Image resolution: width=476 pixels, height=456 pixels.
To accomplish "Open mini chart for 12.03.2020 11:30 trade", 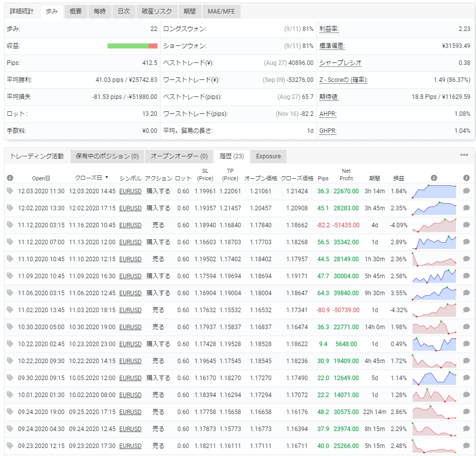I will pyautogui.click(x=434, y=191).
